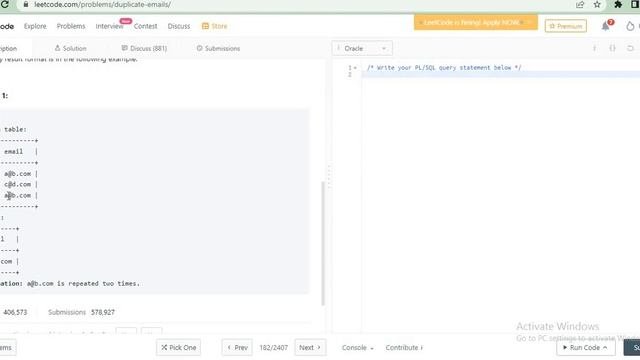
Task: Bookmark this page with the star icon
Action: coord(597,4)
